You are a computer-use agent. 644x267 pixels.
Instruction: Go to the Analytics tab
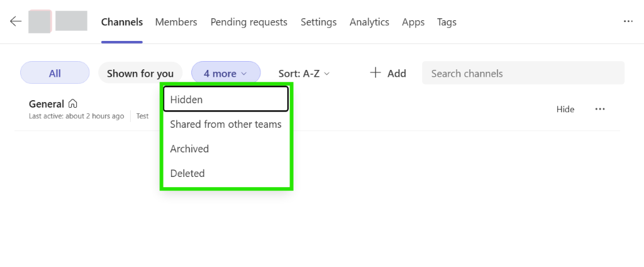pos(369,22)
